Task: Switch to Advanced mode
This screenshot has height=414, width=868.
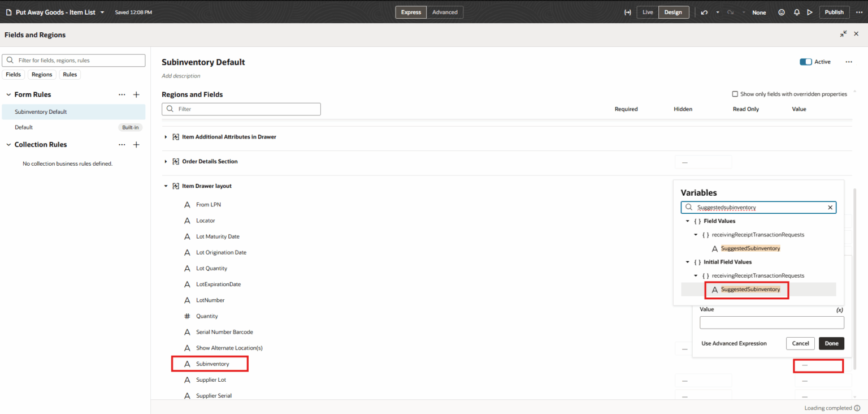Action: (x=445, y=12)
